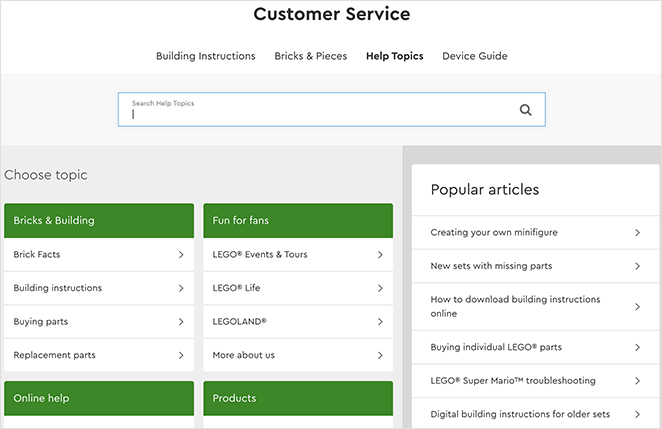Click chevron next to LEGO Events & Tours
662x429 pixels.
[380, 255]
